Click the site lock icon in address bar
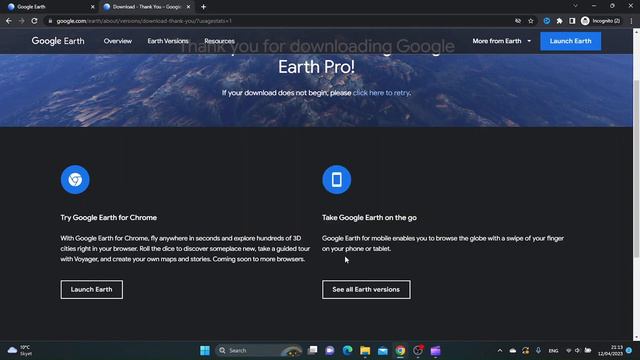This screenshot has height=360, width=640. pos(50,21)
